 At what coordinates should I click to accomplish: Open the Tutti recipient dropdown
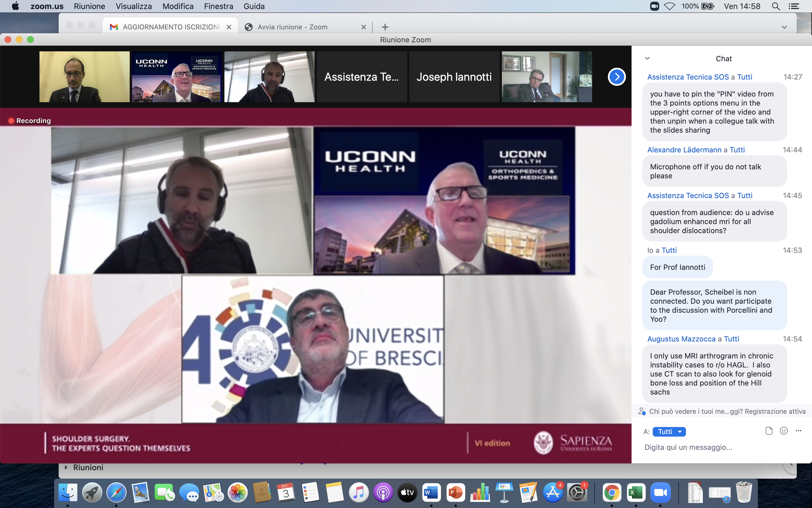coord(669,432)
